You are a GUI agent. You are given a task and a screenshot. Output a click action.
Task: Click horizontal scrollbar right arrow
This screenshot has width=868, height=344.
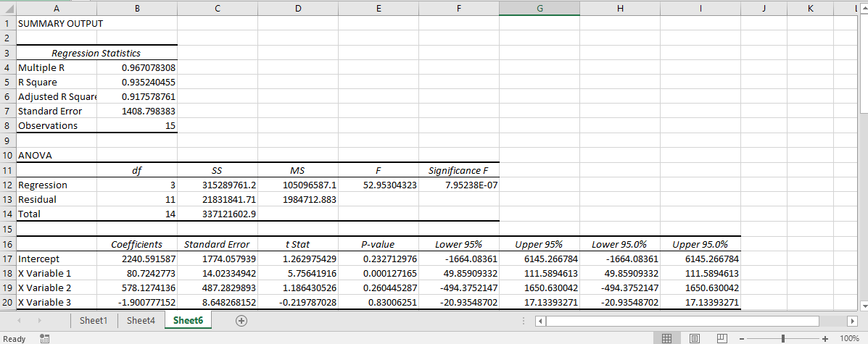pos(852,321)
